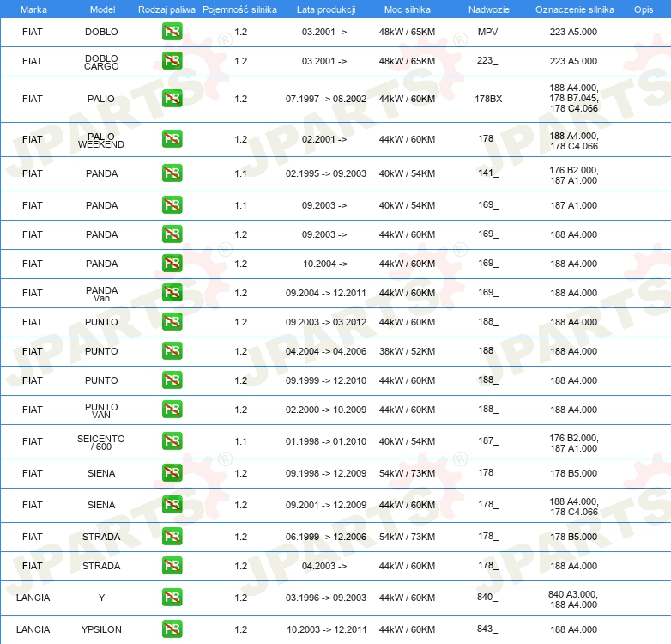
Task: Click the Rodzaj paliwa column header
Action: click(166, 9)
